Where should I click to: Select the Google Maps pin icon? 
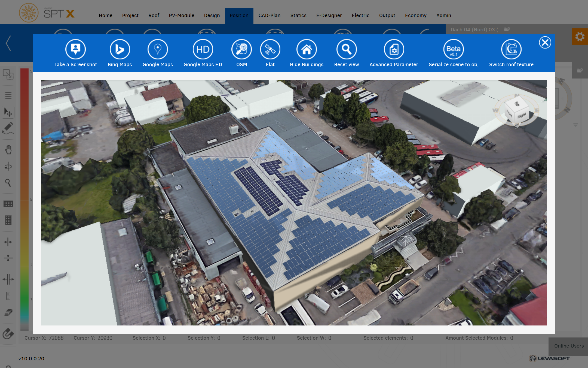pos(158,49)
